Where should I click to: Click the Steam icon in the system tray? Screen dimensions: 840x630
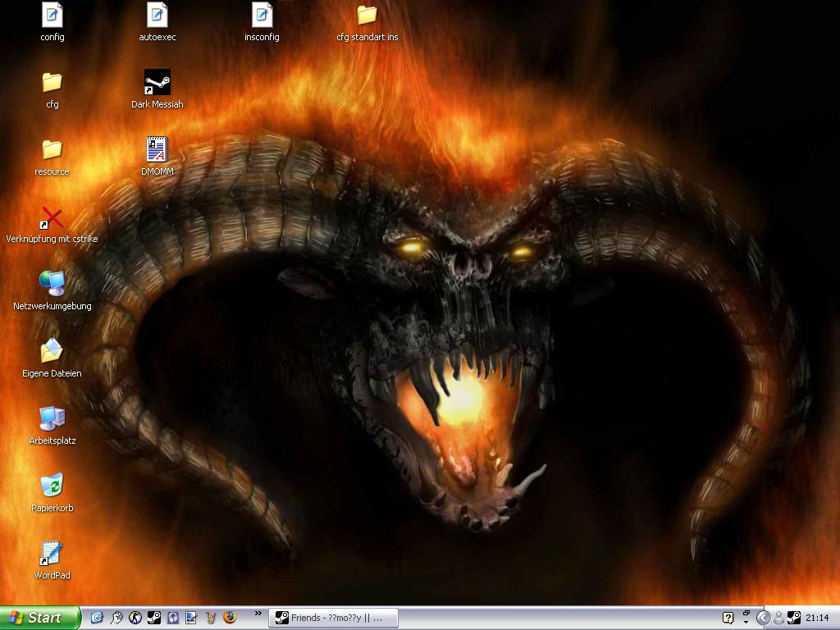tap(793, 619)
